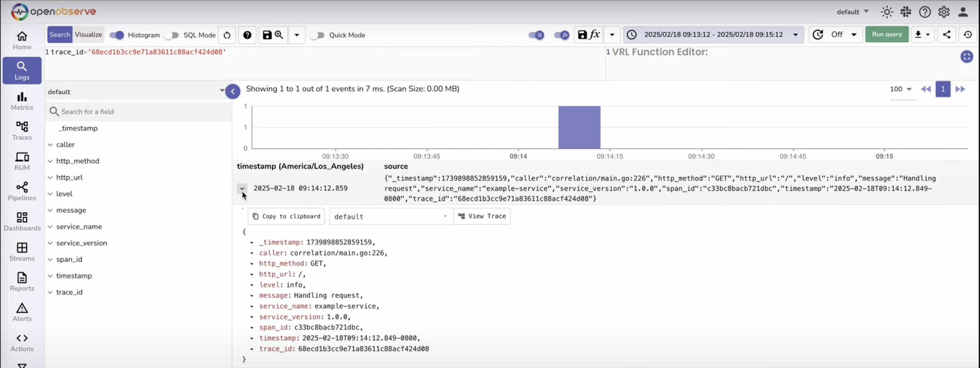Click the search history restore icon
The height and width of the screenshot is (368, 980).
pyautogui.click(x=967, y=34)
